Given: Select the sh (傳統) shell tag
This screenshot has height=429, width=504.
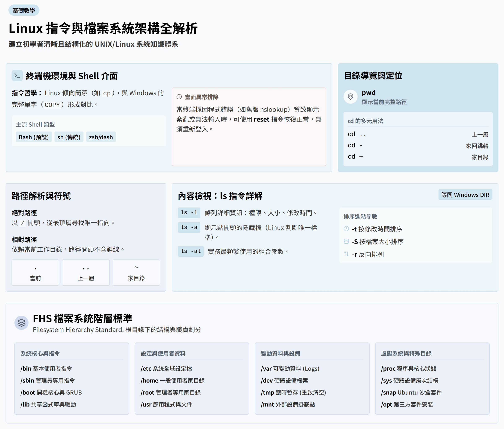Looking at the screenshot, I should point(69,137).
